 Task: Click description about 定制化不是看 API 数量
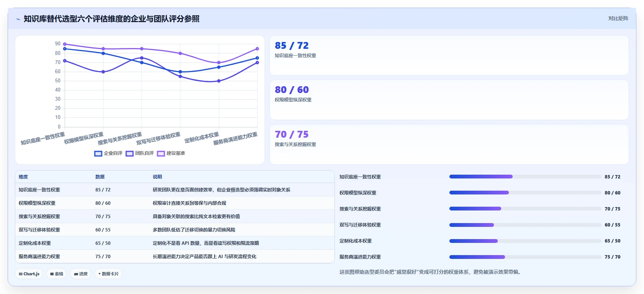(206, 243)
